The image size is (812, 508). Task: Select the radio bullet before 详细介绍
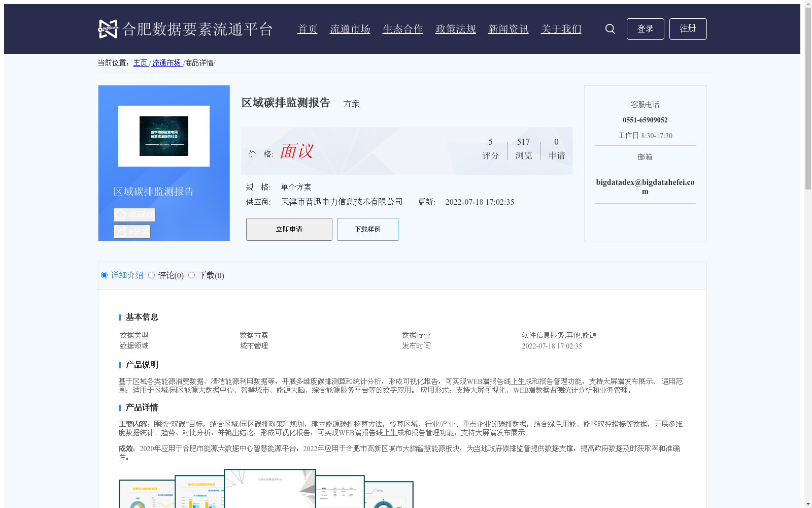coord(104,275)
